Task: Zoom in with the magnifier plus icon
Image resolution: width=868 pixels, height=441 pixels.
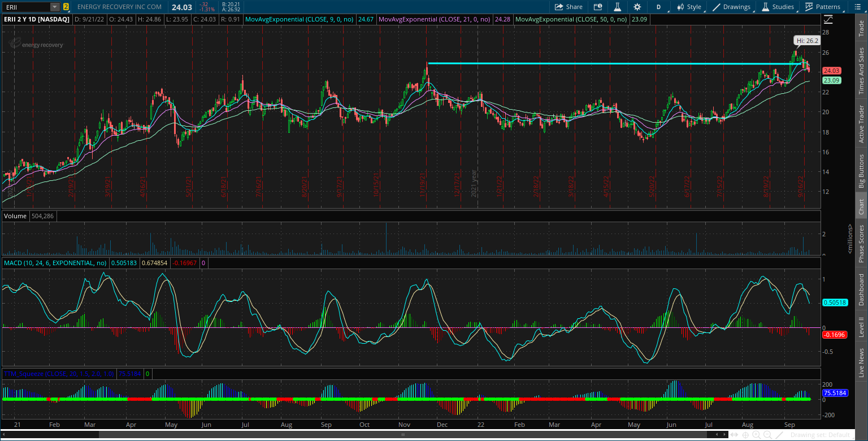Action: [757, 435]
